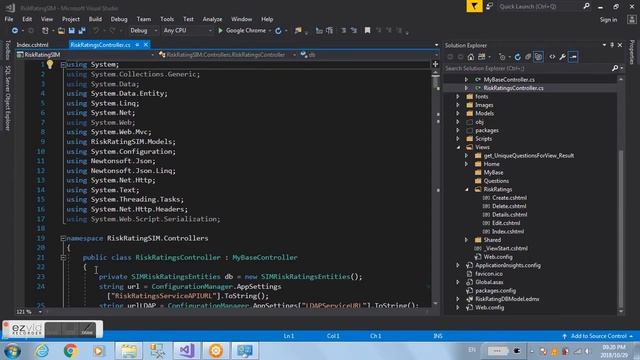Click Solution Explorer Properties wrench icon

[x=562, y=57]
